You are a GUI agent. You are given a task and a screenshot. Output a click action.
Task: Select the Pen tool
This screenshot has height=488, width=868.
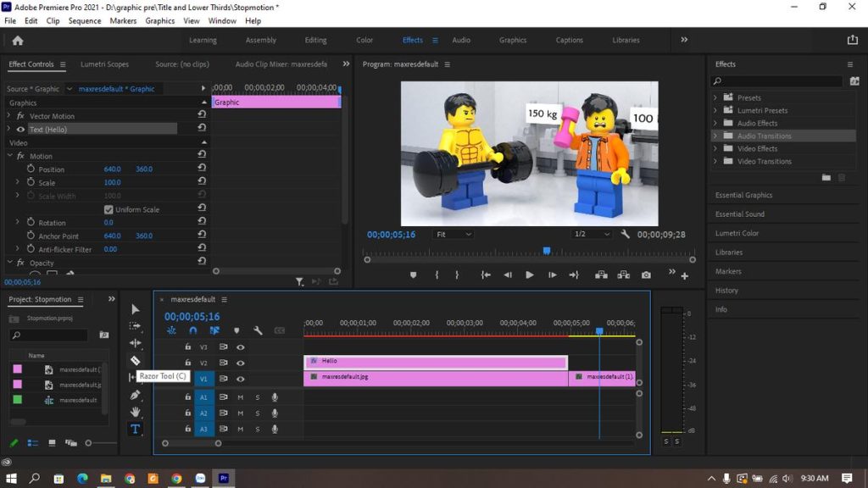(x=135, y=395)
